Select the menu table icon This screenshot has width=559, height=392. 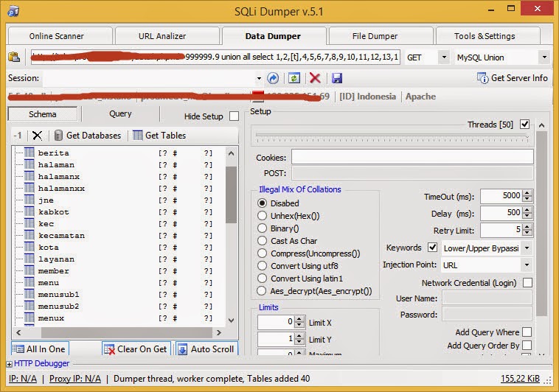click(x=29, y=282)
